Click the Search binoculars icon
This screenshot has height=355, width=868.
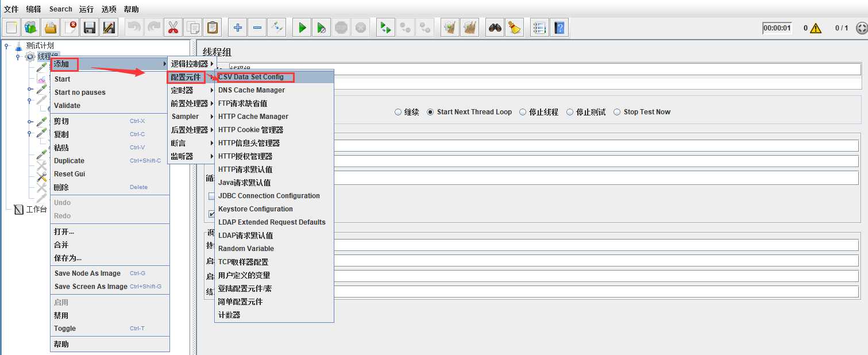tap(495, 27)
